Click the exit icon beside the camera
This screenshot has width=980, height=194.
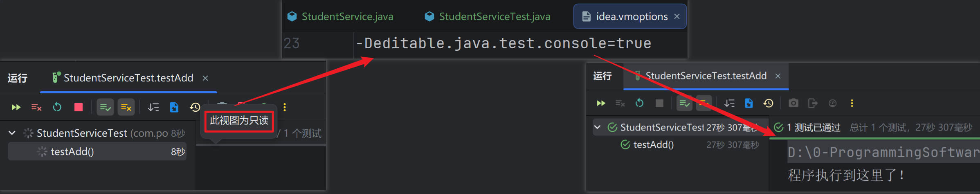(813, 104)
